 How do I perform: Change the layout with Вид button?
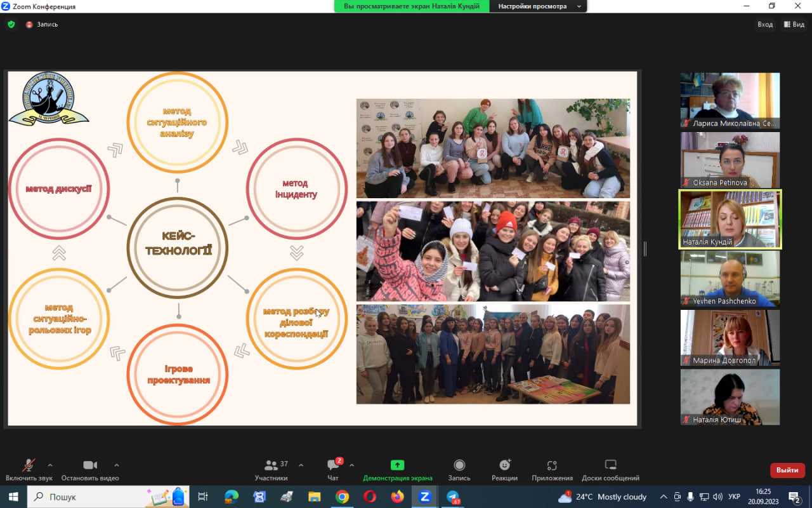[x=795, y=24]
